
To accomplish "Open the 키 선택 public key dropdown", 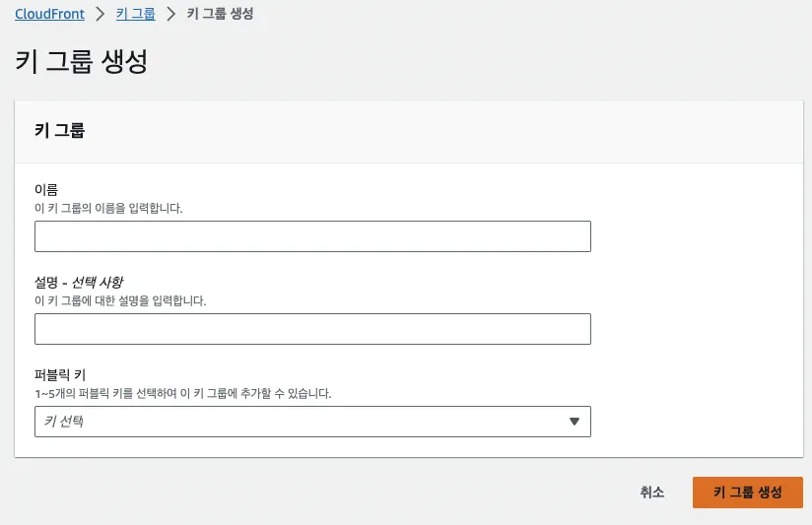I will [312, 422].
